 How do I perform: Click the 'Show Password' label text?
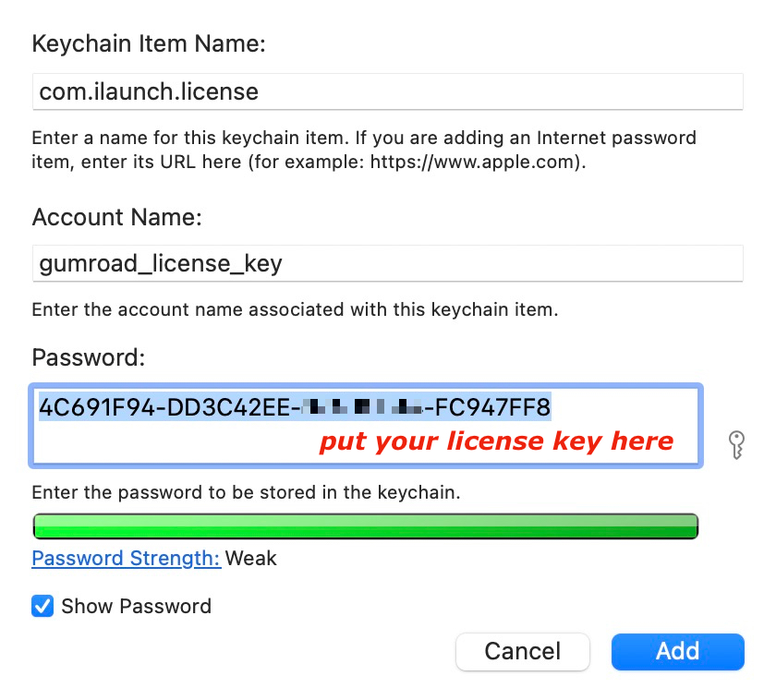point(136,606)
